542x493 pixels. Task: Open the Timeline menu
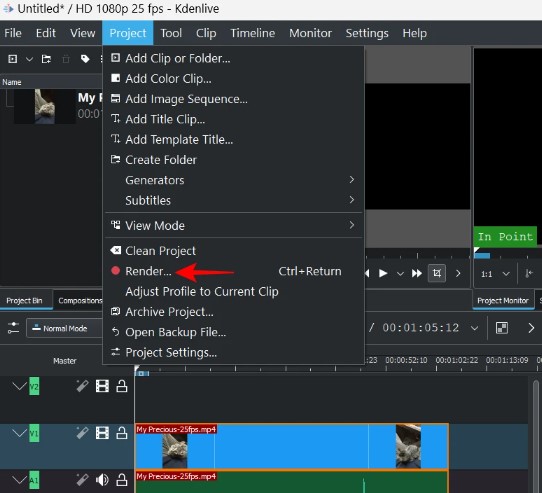click(x=253, y=33)
